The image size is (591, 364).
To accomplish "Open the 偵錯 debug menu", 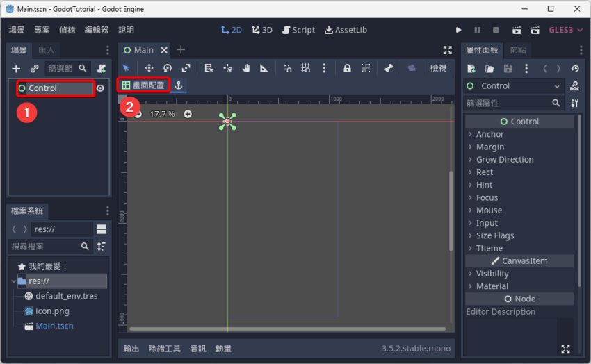I will pyautogui.click(x=67, y=30).
